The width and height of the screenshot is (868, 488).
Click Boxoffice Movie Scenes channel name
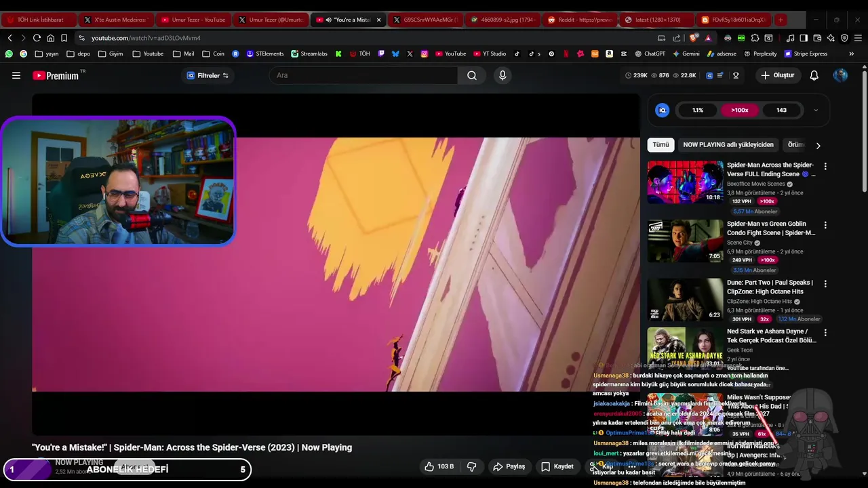pos(755,184)
